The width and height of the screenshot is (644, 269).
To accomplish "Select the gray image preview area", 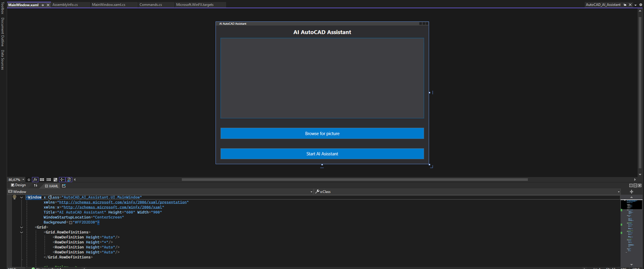I will [322, 78].
